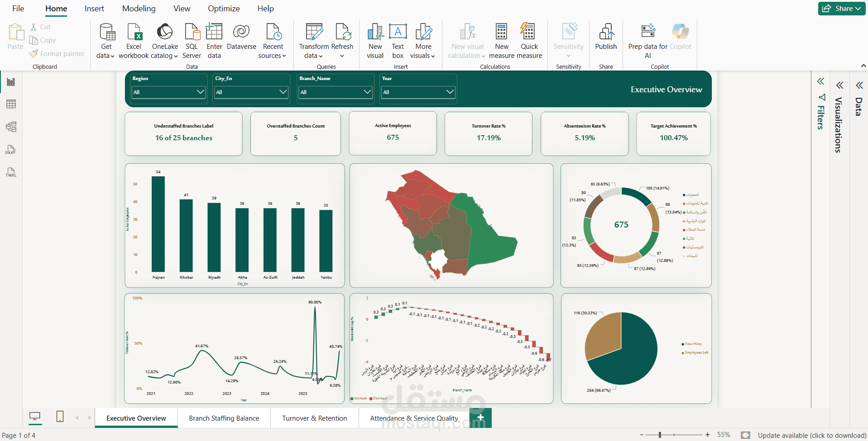Open OneLake catalog

(x=165, y=41)
